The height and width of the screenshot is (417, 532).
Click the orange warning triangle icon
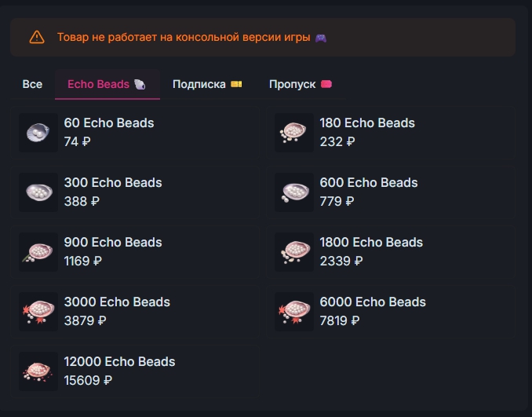[x=37, y=38]
